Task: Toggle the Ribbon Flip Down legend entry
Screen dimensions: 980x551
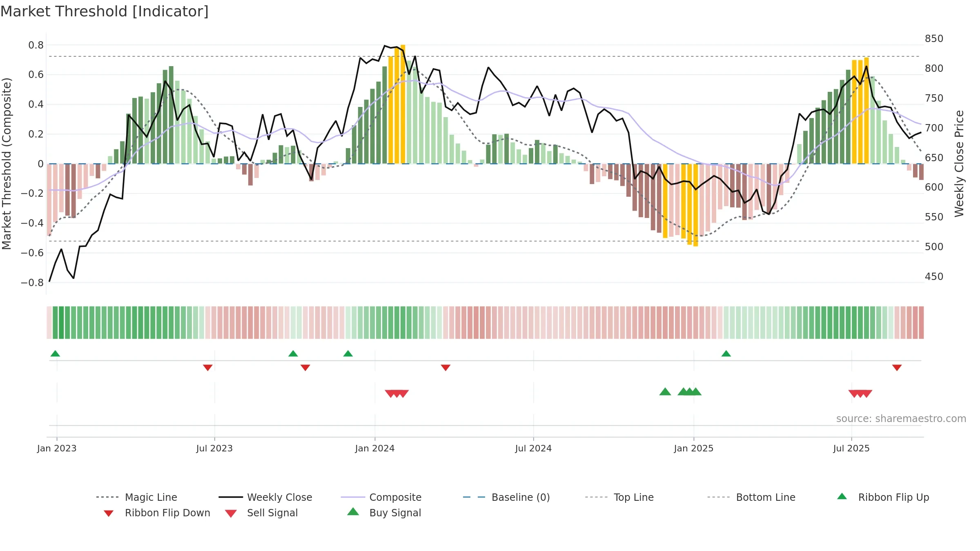Action: (156, 513)
